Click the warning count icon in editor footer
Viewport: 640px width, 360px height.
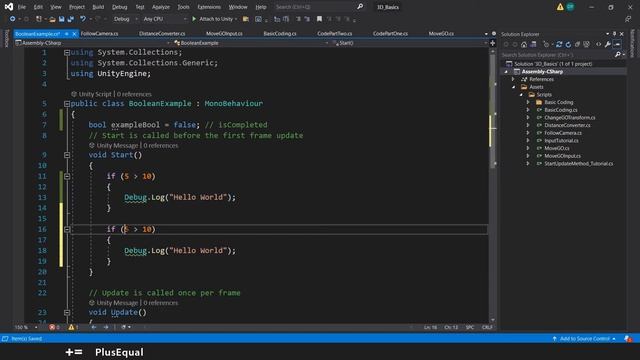(x=71, y=327)
